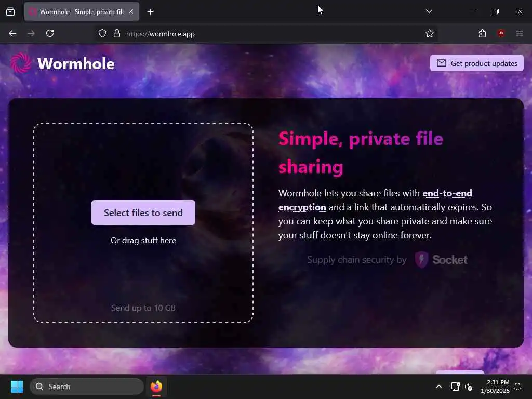The width and height of the screenshot is (532, 399).
Task: Expand the list all tabs chevron
Action: pyautogui.click(x=429, y=11)
